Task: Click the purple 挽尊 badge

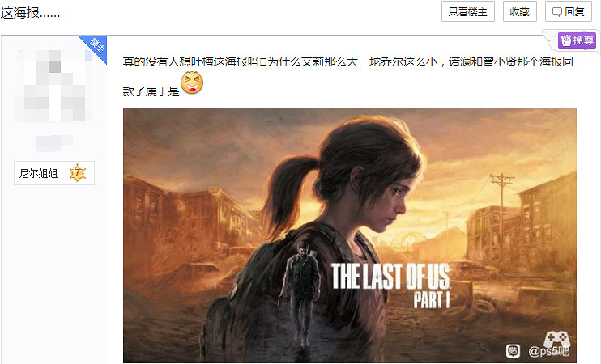Action: coord(577,40)
